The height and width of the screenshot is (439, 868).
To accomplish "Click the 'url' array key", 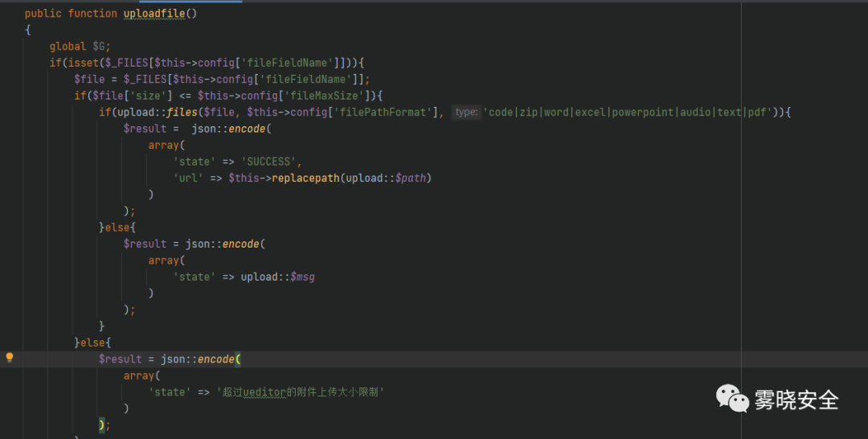I will coord(188,178).
